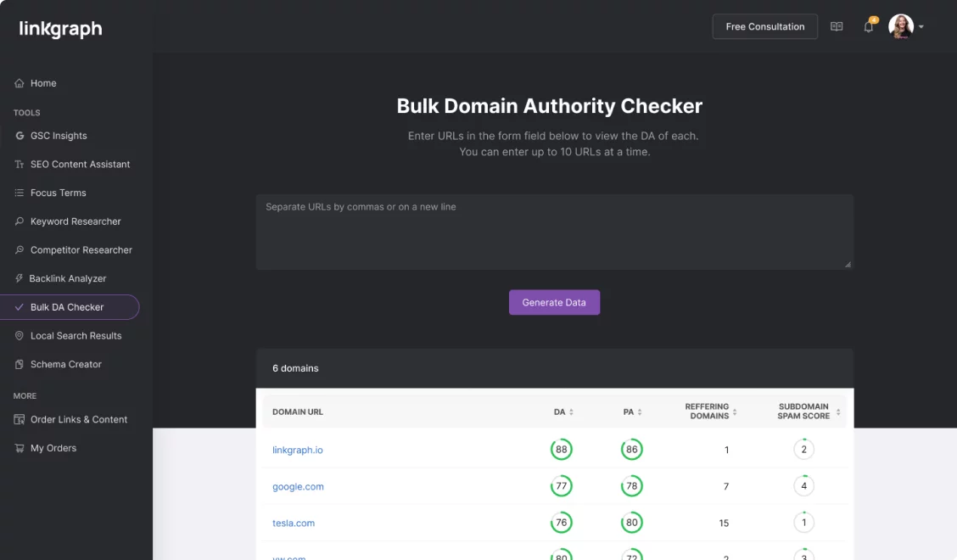
Task: Sort the table by PA column
Action: point(640,412)
